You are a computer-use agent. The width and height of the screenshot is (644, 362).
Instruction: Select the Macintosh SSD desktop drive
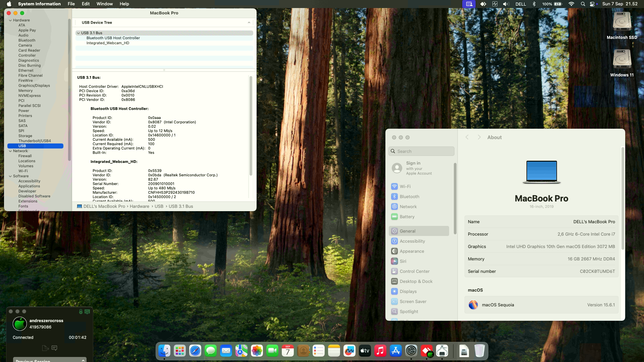pyautogui.click(x=622, y=26)
